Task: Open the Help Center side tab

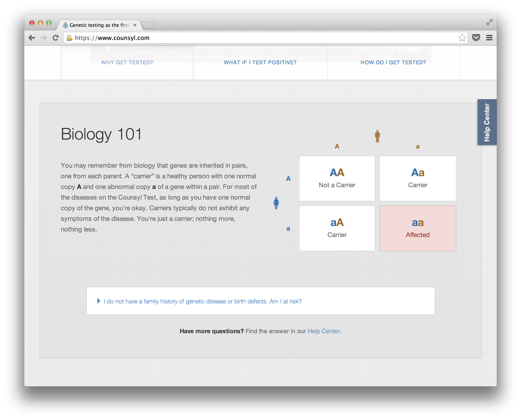Action: pos(487,122)
